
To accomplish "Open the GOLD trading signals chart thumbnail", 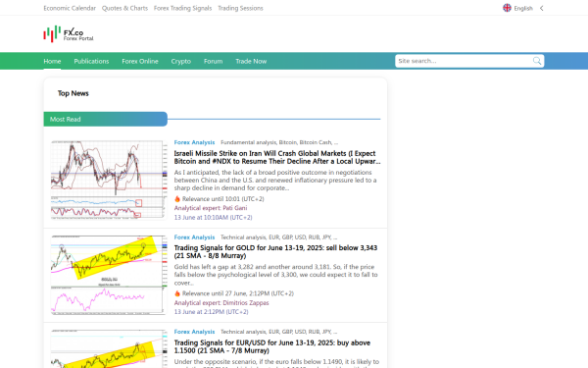I will tap(109, 275).
